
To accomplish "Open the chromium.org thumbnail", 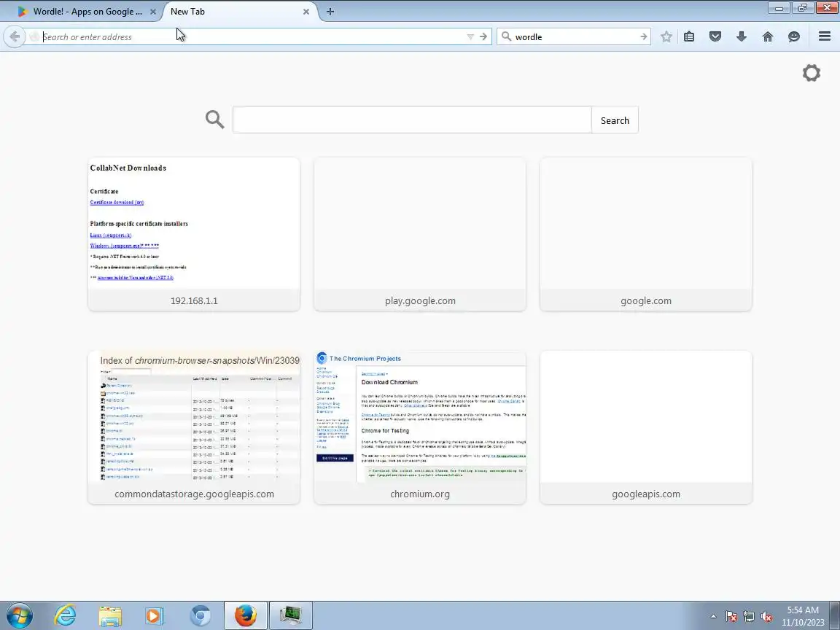I will (420, 427).
